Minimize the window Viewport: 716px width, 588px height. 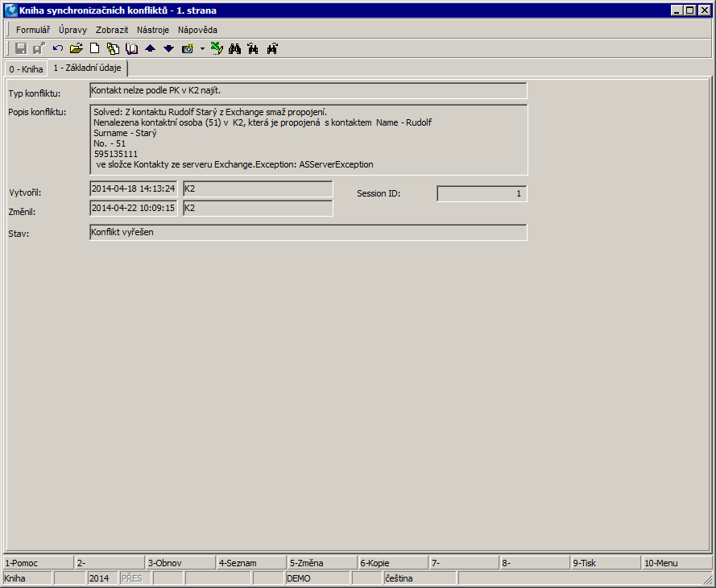(677, 10)
